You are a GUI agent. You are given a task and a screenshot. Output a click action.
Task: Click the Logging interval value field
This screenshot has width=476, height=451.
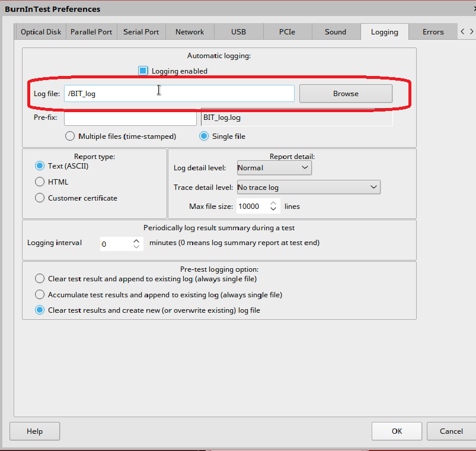[116, 244]
